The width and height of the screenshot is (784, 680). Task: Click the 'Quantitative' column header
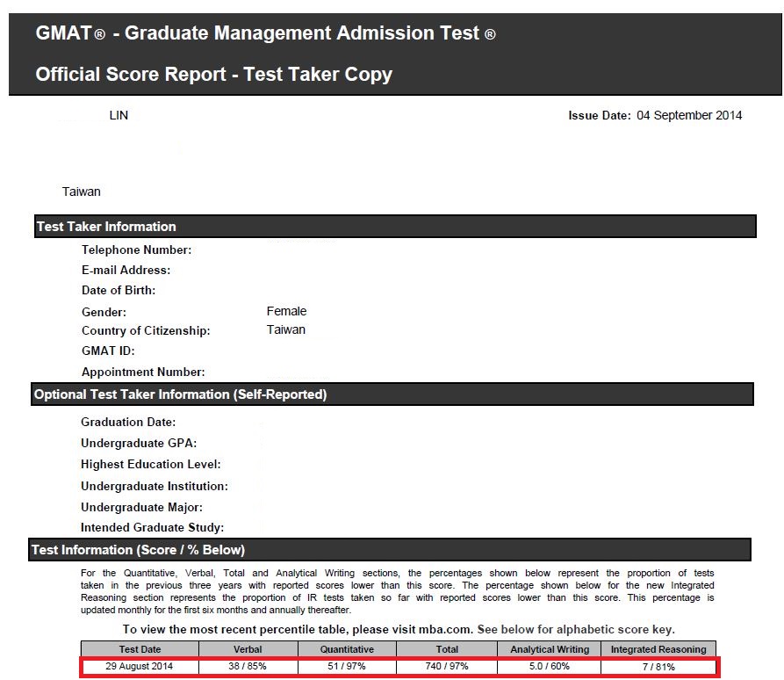point(347,649)
